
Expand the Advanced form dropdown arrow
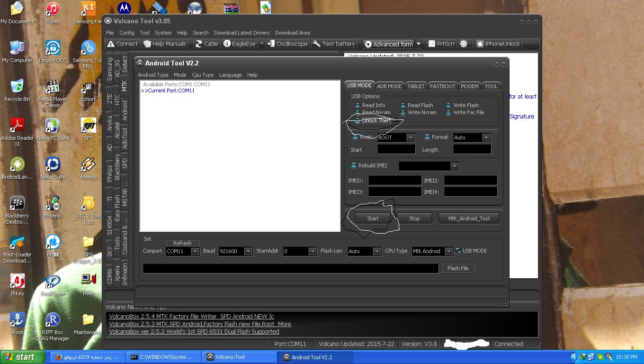coord(419,44)
